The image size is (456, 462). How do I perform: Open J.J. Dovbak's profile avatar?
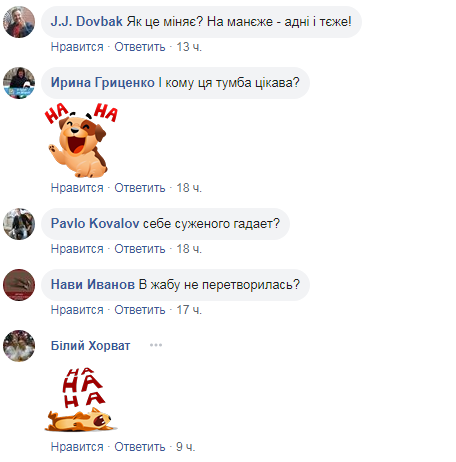click(x=19, y=22)
